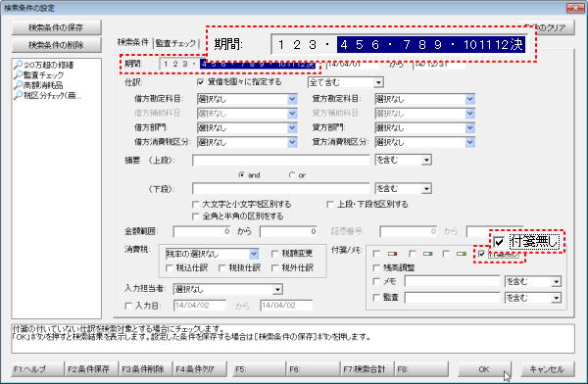Click the magnifier icon beside 20万超の修繕
The image size is (588, 384).
click(x=18, y=65)
